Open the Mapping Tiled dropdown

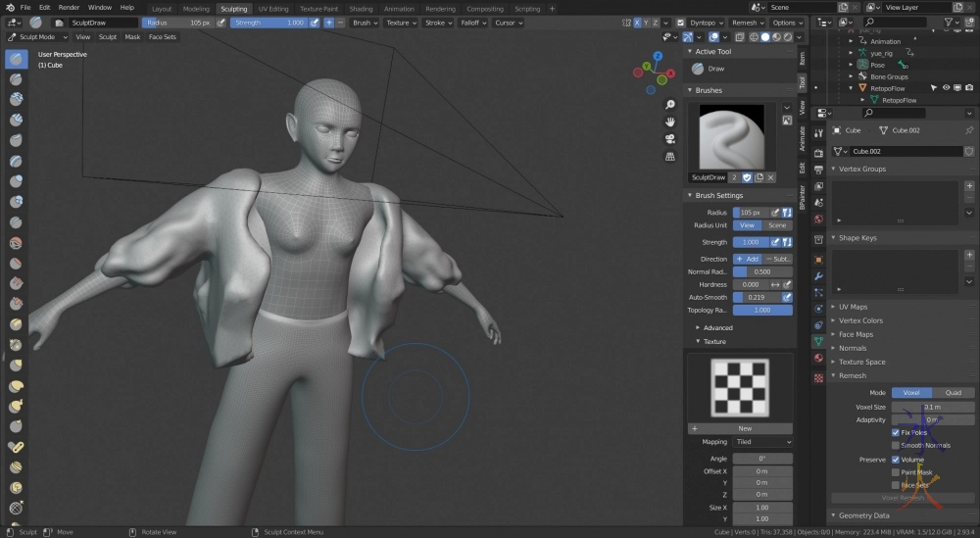pyautogui.click(x=762, y=442)
